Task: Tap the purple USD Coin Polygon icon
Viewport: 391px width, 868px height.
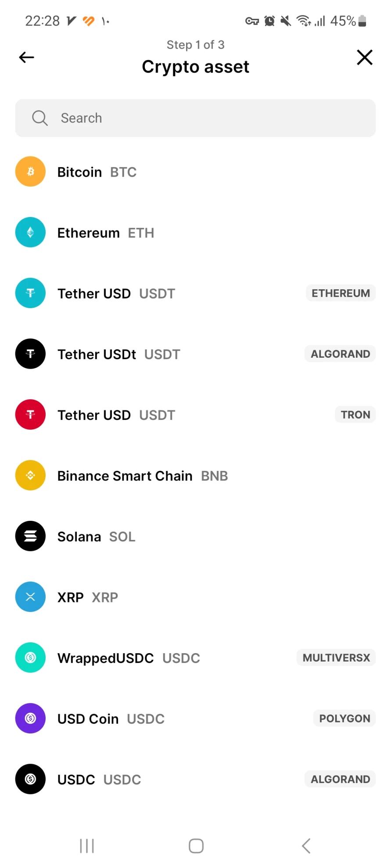Action: click(x=30, y=719)
